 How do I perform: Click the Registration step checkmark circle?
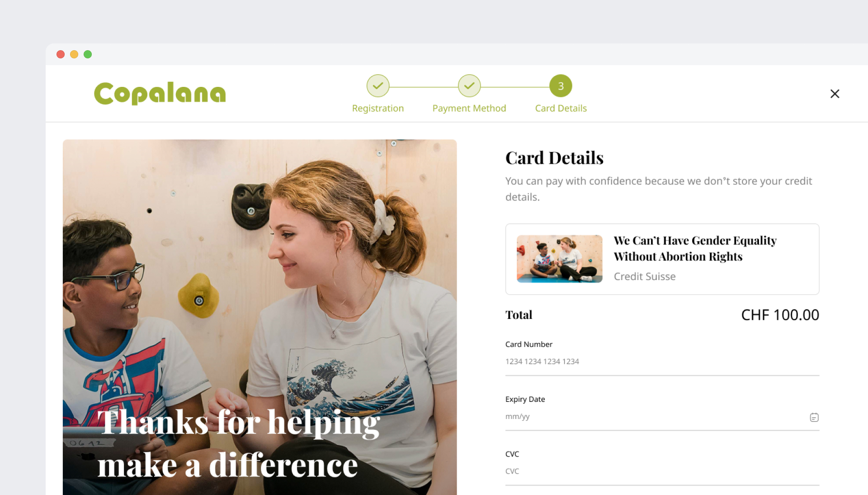click(x=378, y=86)
